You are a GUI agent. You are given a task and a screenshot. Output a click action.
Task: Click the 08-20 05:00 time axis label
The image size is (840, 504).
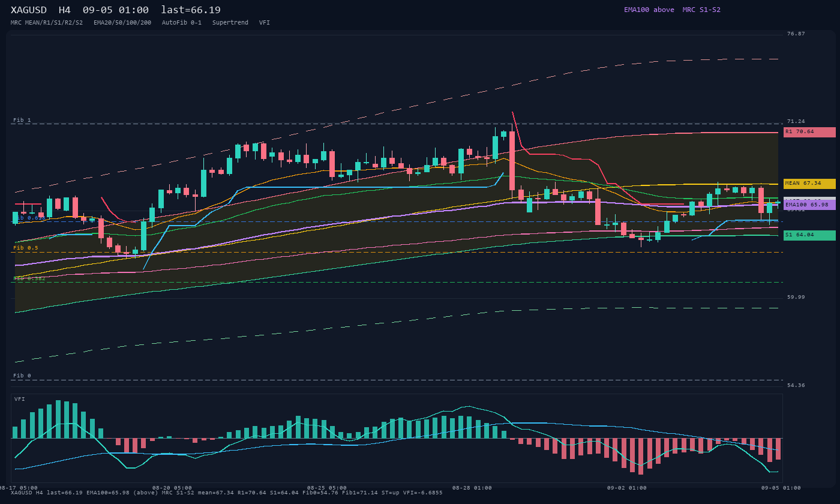pyautogui.click(x=172, y=488)
